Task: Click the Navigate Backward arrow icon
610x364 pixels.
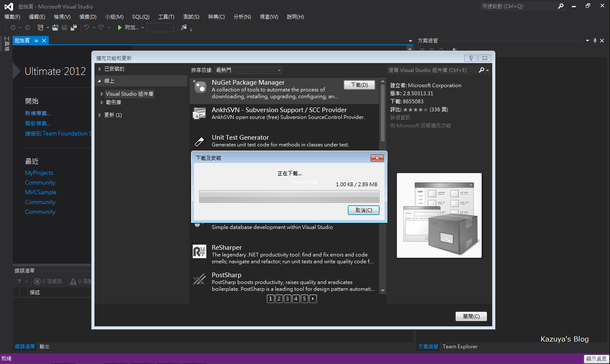Action: pos(13,28)
